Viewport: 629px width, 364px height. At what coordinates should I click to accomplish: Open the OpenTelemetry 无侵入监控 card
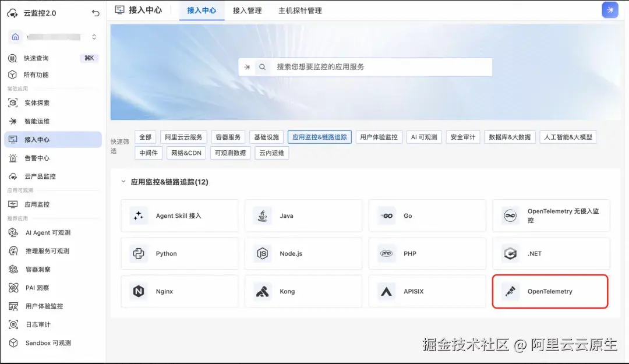click(x=551, y=216)
